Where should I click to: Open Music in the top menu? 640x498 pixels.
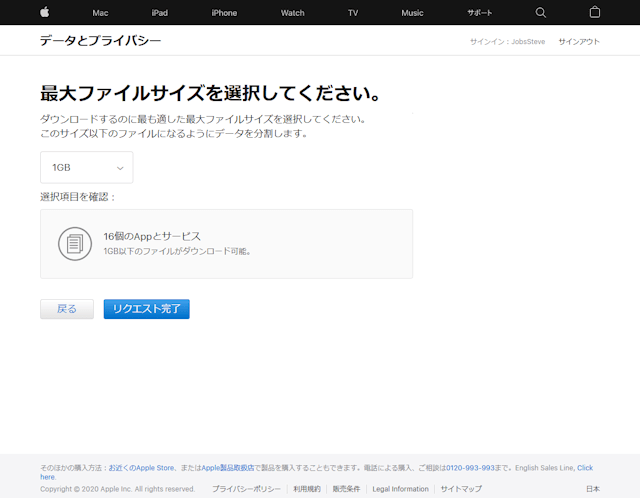pyautogui.click(x=412, y=13)
